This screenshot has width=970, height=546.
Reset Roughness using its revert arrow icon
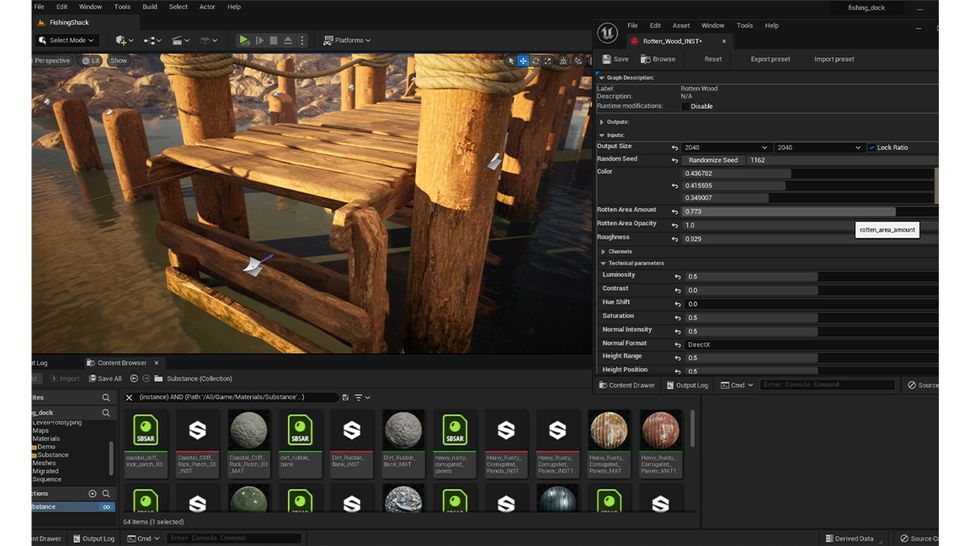point(675,238)
